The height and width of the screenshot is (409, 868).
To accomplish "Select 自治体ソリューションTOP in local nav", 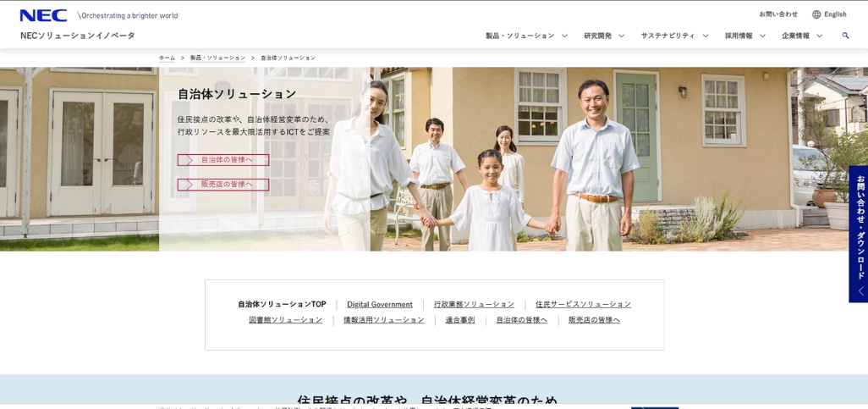I will [x=282, y=304].
